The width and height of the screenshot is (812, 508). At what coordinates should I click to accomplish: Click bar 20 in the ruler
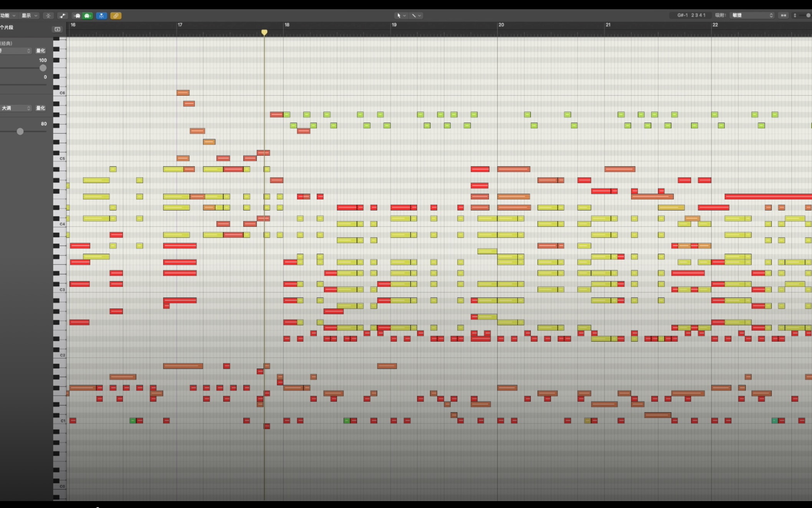click(501, 25)
